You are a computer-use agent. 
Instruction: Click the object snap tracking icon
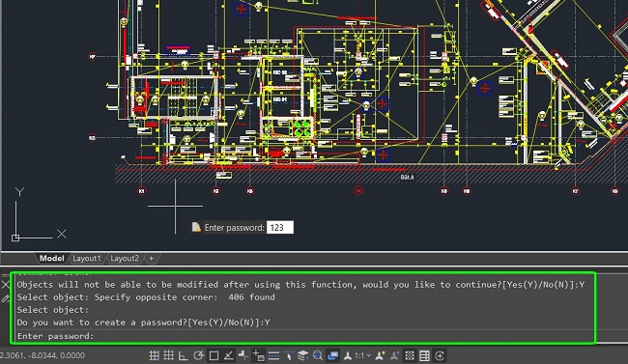[229, 355]
